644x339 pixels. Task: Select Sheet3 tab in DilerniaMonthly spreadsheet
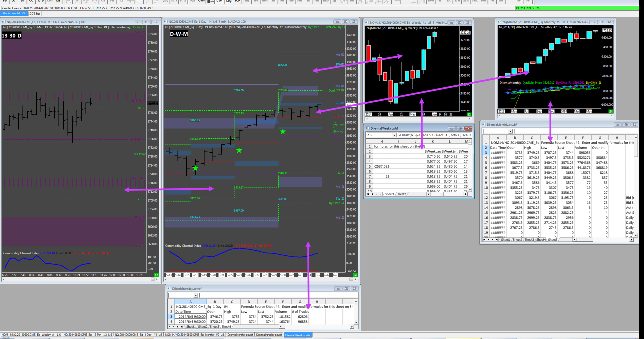(x=529, y=239)
